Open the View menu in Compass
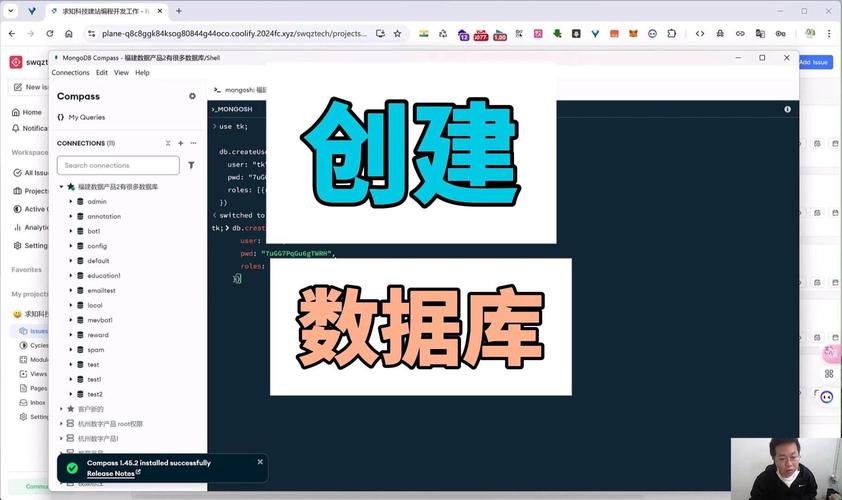Viewport: 842px width, 500px height. pyautogui.click(x=121, y=73)
